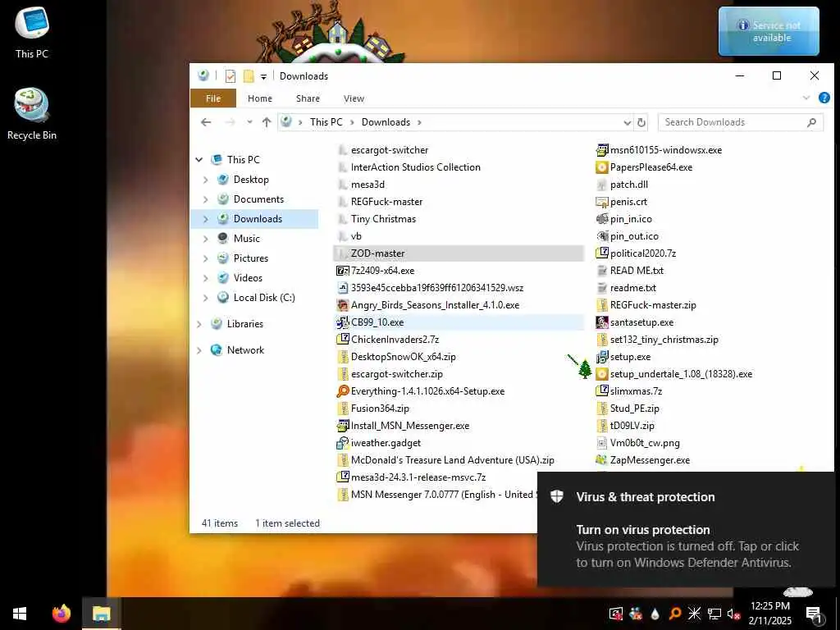Expand the Desktop tree node

click(x=206, y=180)
